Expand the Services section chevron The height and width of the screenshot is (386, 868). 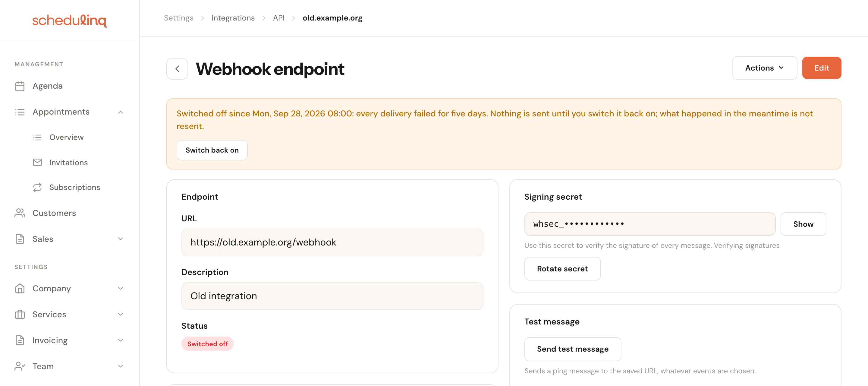pos(121,314)
